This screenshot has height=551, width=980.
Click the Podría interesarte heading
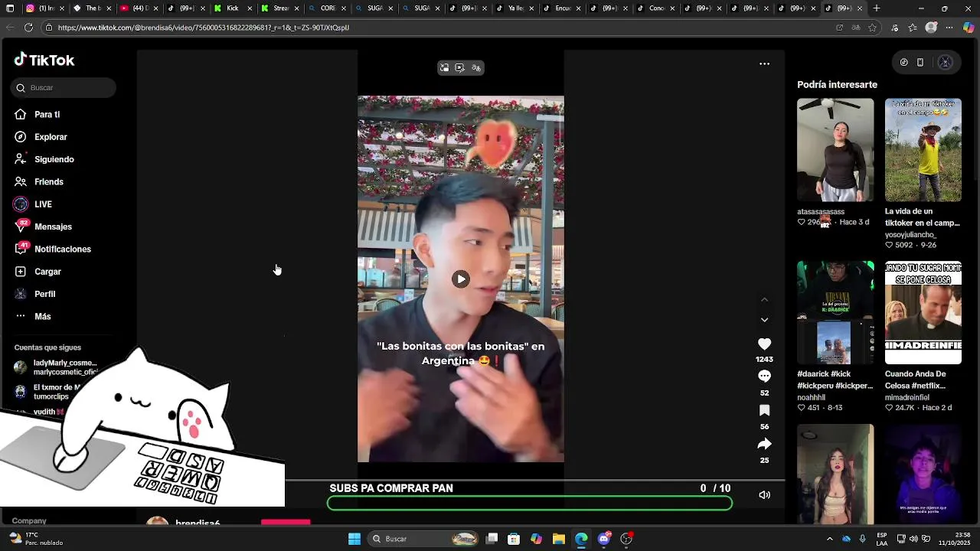837,85
